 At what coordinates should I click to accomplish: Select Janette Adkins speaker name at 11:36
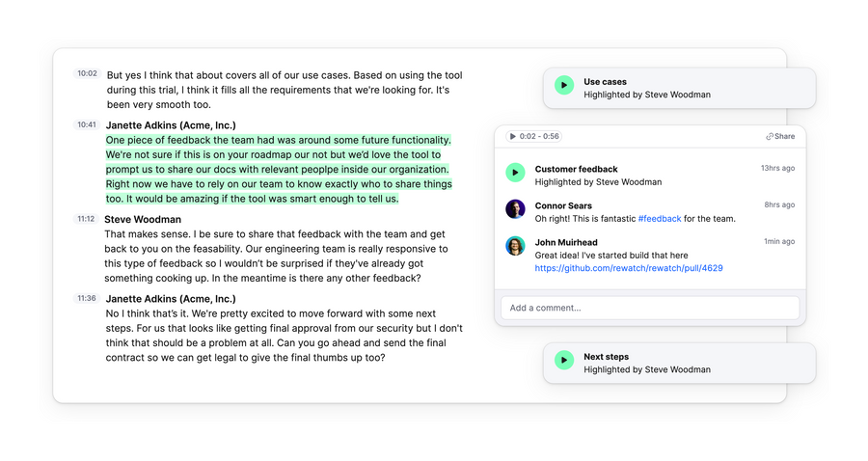point(171,299)
